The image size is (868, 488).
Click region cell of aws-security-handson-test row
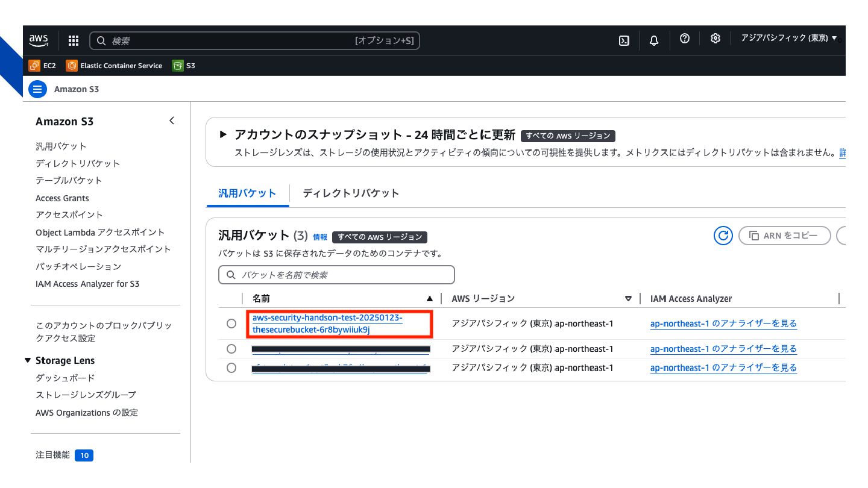pos(532,324)
